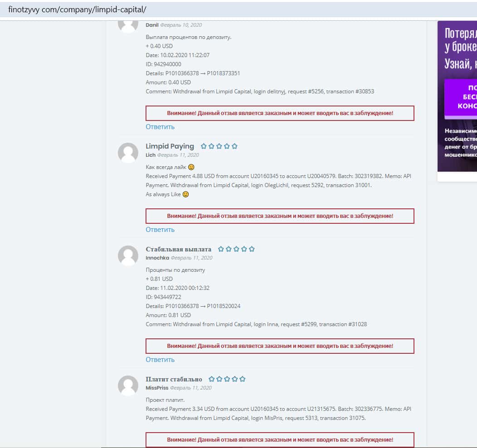The image size is (477, 448).
Task: Click comment line mentioning login Inna
Action: (257, 324)
